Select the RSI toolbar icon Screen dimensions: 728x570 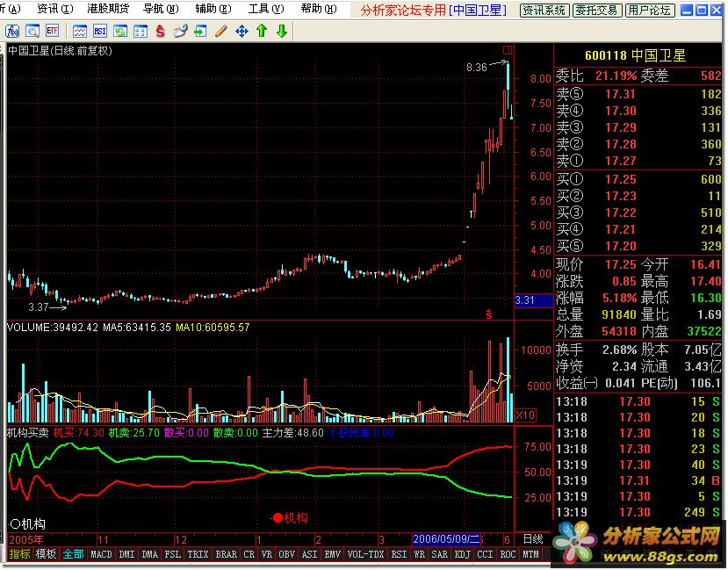click(x=100, y=31)
